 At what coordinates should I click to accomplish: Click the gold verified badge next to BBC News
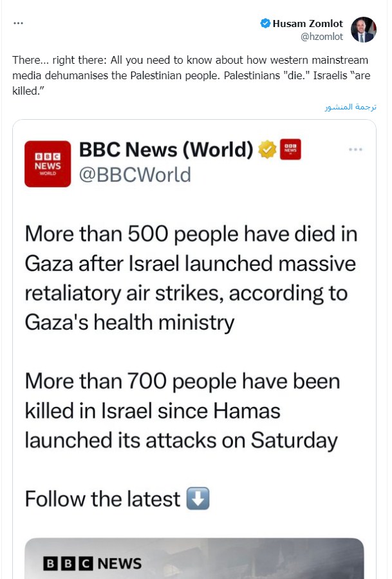pyautogui.click(x=267, y=150)
